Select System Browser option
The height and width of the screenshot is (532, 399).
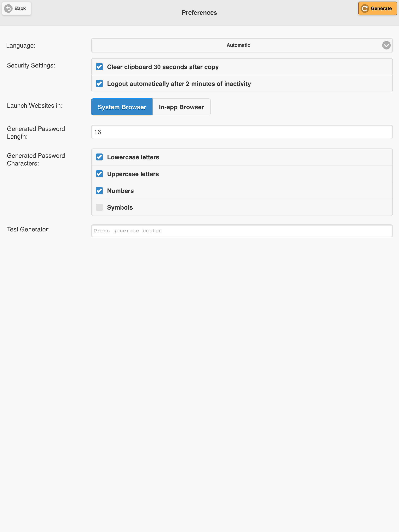(122, 107)
